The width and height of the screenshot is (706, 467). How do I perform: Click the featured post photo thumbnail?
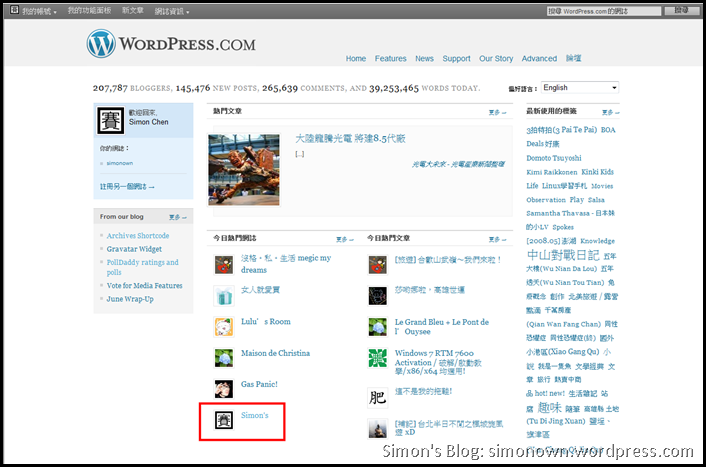point(244,169)
